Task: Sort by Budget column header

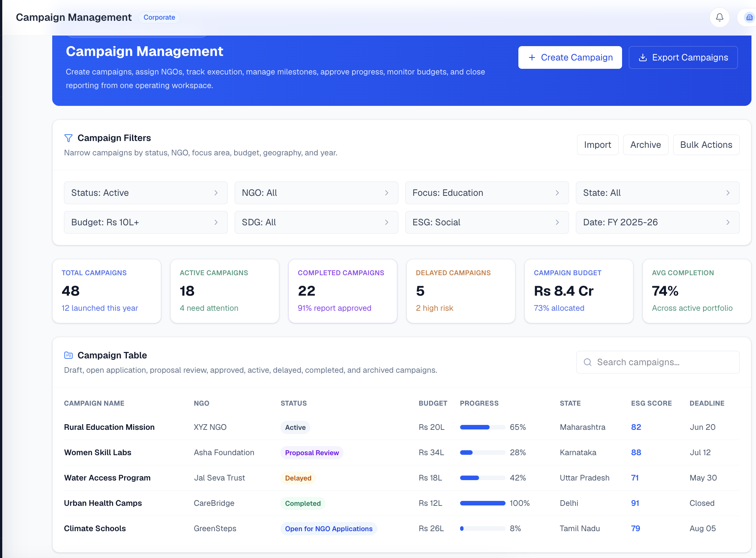Action: point(433,403)
